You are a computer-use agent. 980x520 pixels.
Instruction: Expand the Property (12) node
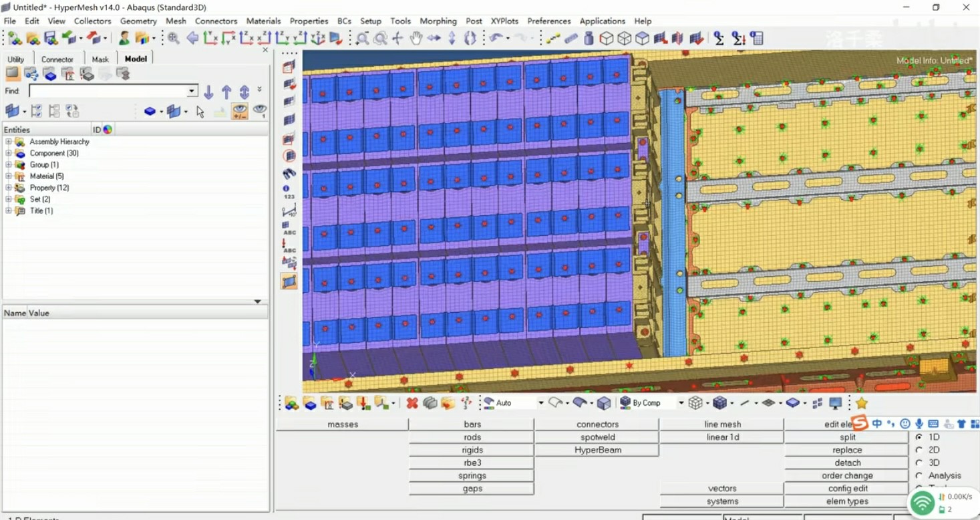(9, 188)
